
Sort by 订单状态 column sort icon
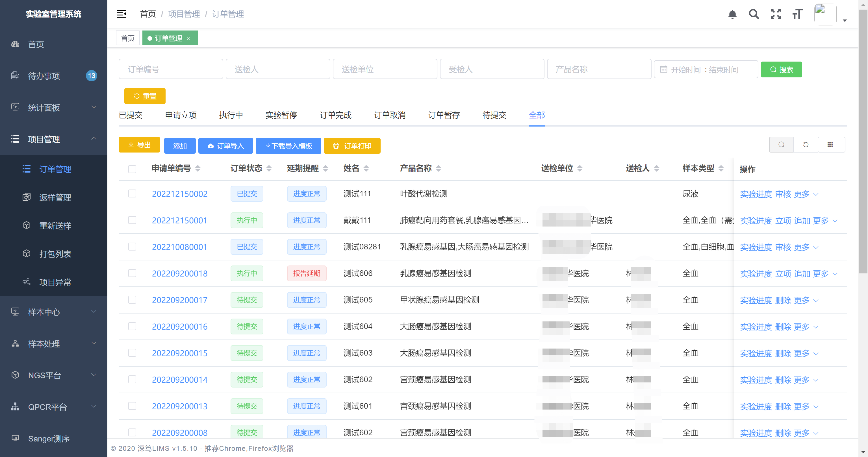[x=269, y=168]
